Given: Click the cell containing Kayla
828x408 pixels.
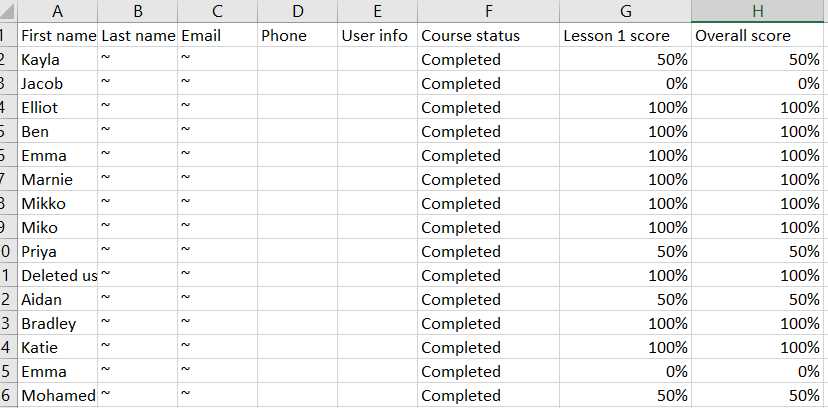Looking at the screenshot, I should (58, 60).
